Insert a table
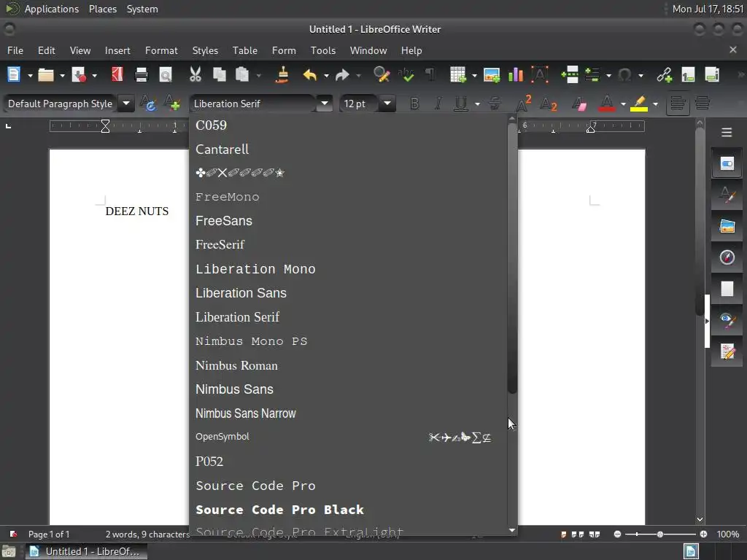Screen dimensions: 747x560 tap(457, 75)
